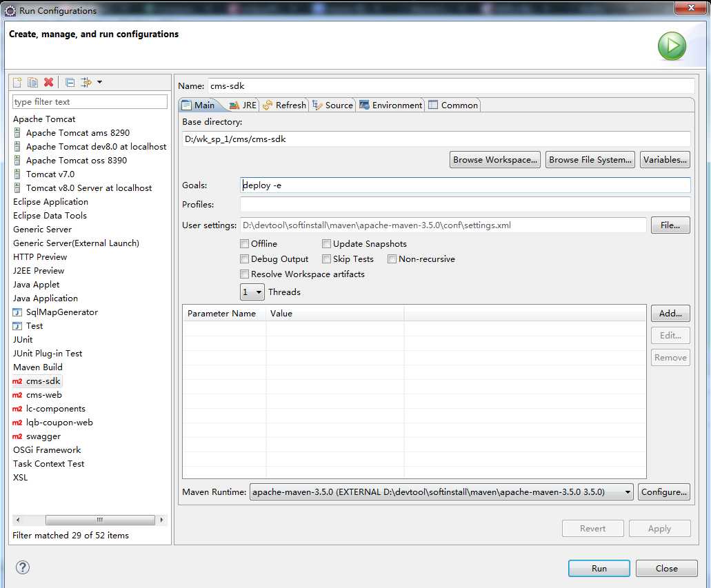
Task: Select the Maven Build category
Action: click(38, 367)
